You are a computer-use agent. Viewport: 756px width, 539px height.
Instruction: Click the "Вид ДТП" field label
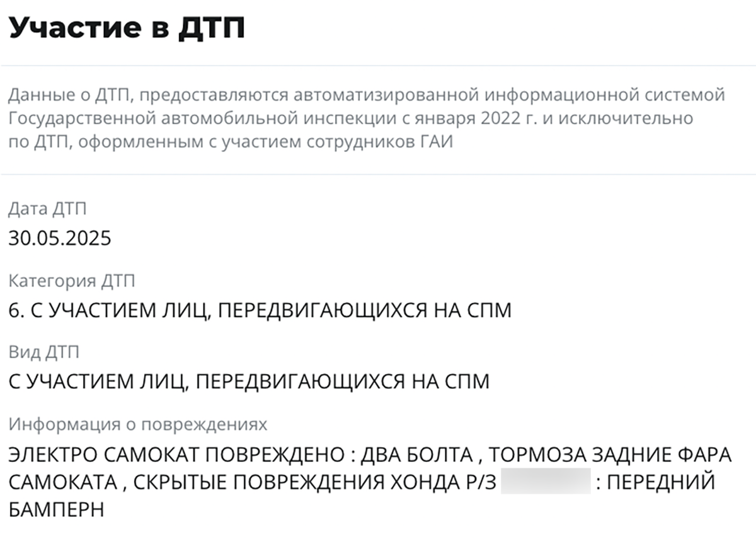click(45, 352)
